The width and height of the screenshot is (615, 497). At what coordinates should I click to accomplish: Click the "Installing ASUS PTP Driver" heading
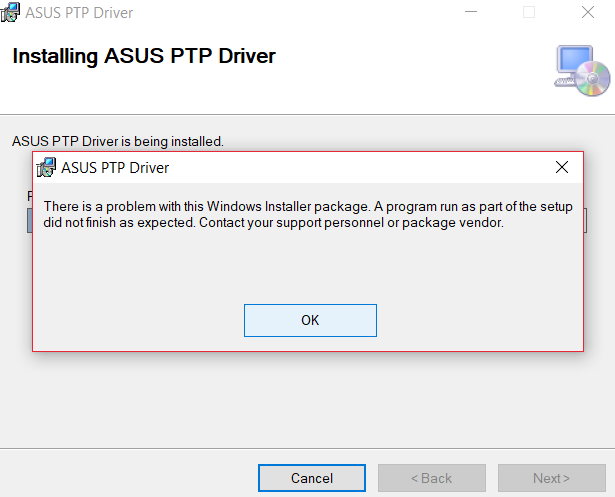(x=143, y=56)
